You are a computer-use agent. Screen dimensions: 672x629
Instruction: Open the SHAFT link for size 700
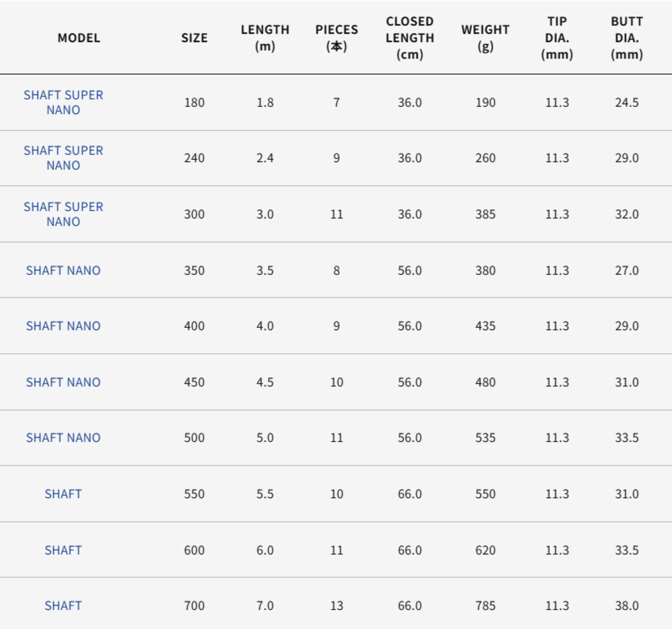pyautogui.click(x=63, y=605)
